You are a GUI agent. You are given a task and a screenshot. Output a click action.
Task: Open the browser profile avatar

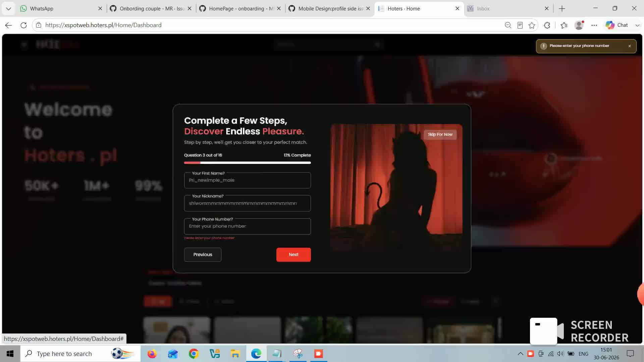coord(579,25)
